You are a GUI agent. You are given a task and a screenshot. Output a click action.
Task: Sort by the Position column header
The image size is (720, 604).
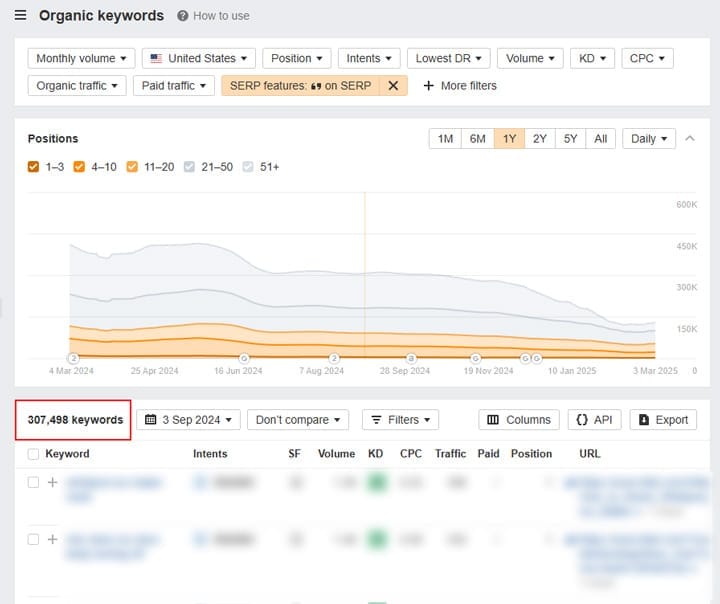[531, 454]
